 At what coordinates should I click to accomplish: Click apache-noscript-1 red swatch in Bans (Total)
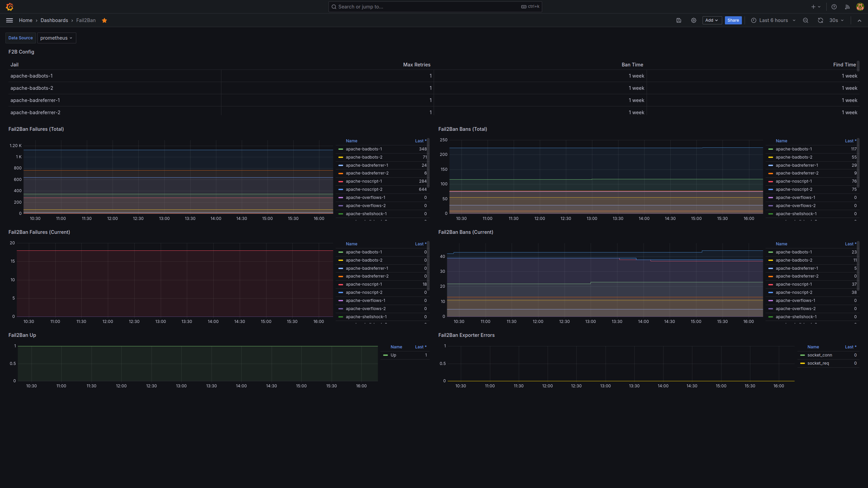(771, 181)
